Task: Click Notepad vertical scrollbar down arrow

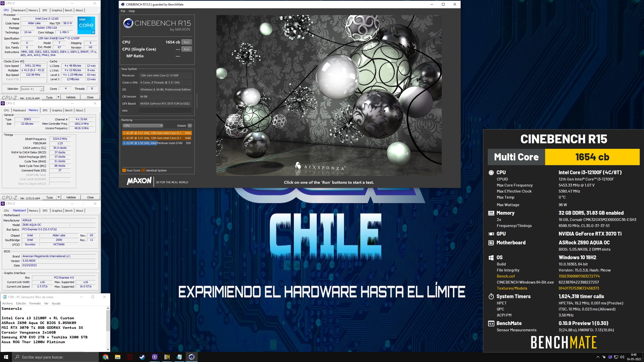Action: pos(108,349)
